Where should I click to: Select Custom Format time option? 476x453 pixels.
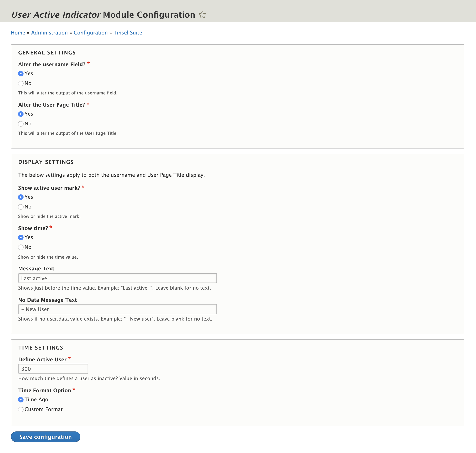point(21,409)
